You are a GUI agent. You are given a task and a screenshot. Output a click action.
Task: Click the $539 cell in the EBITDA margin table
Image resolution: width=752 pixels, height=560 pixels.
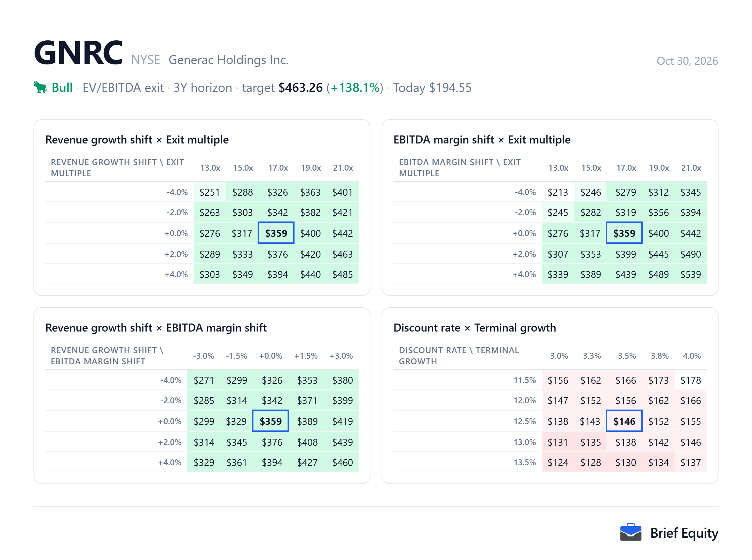(691, 274)
